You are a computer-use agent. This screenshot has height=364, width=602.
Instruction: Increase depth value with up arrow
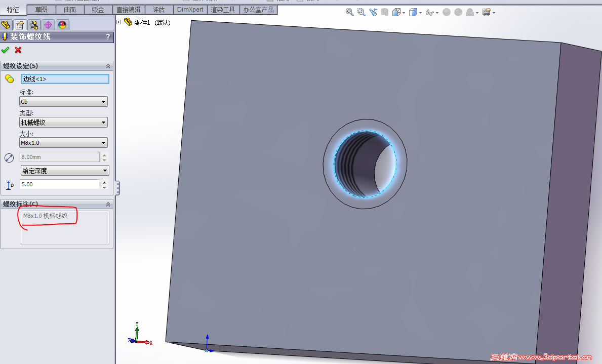click(x=104, y=182)
